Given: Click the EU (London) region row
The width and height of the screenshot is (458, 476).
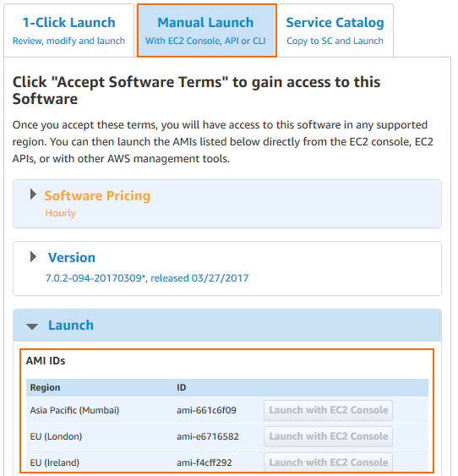Looking at the screenshot, I should (227, 436).
